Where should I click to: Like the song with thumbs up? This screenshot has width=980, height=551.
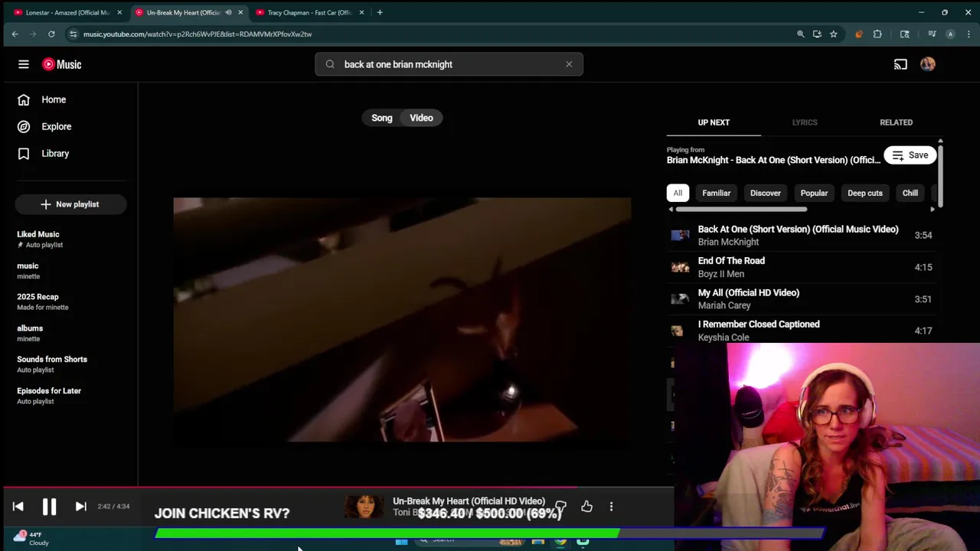pos(586,506)
